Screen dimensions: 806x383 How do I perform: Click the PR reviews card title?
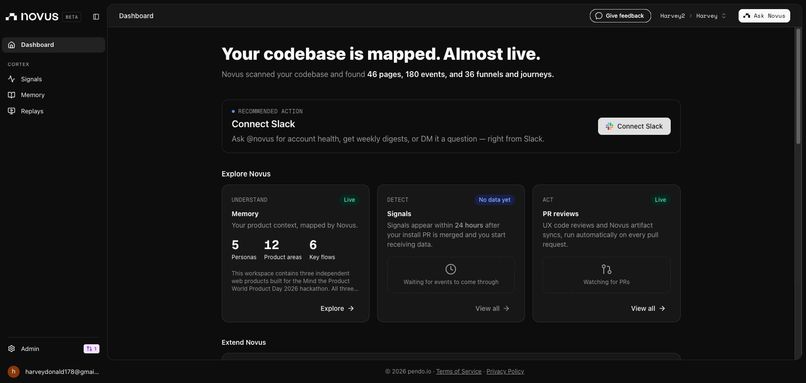coord(560,213)
